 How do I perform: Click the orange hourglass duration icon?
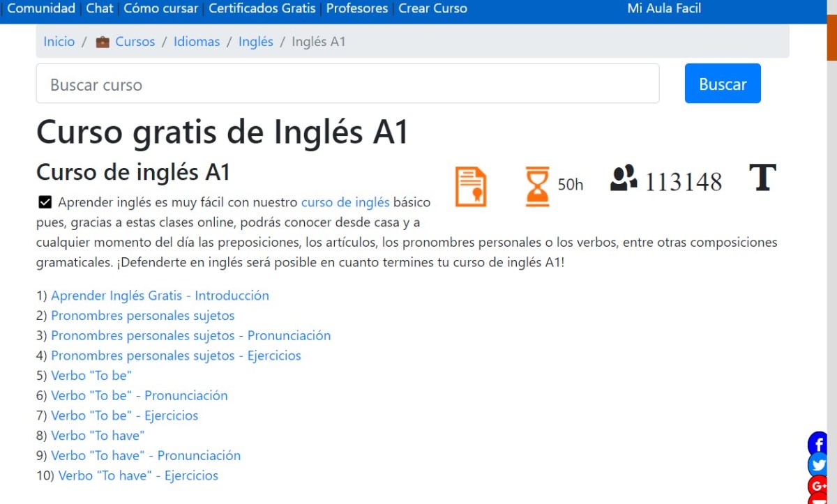click(536, 183)
